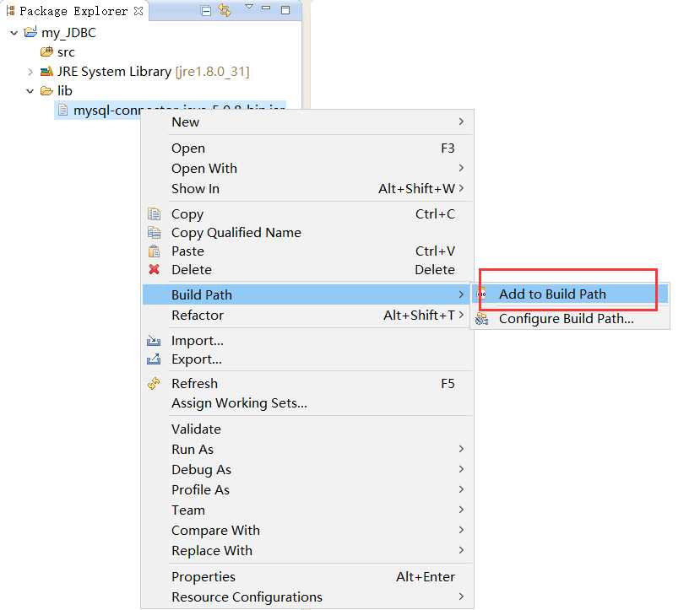Expand the JRE System Library node

click(x=30, y=72)
